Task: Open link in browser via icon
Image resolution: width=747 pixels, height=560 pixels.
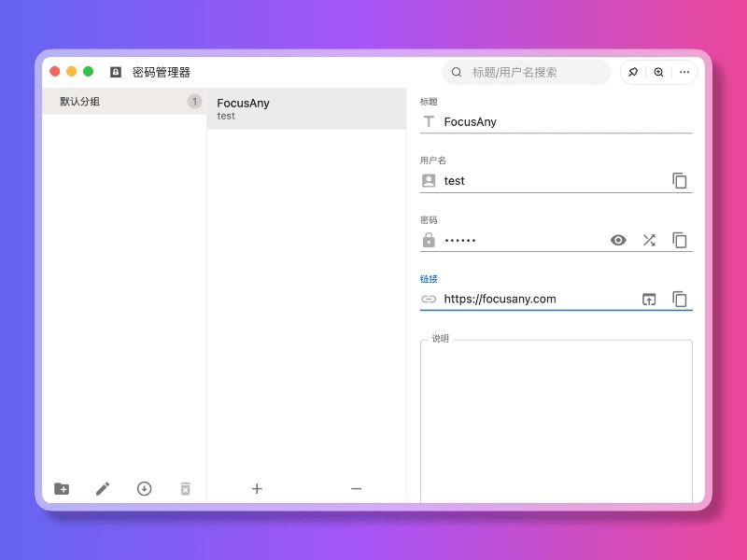Action: (x=650, y=299)
